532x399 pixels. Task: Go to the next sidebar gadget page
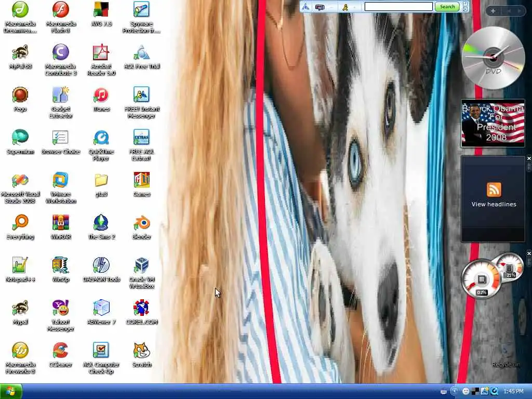(x=519, y=11)
